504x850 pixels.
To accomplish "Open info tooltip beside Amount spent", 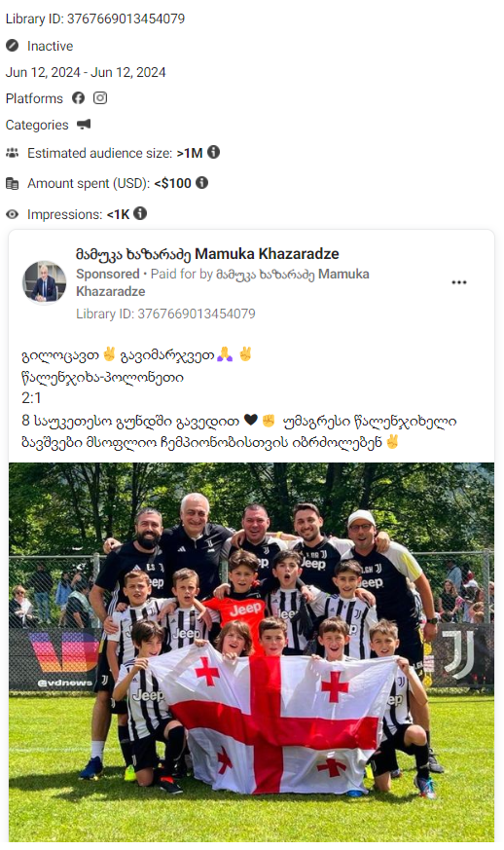I will pyautogui.click(x=202, y=183).
